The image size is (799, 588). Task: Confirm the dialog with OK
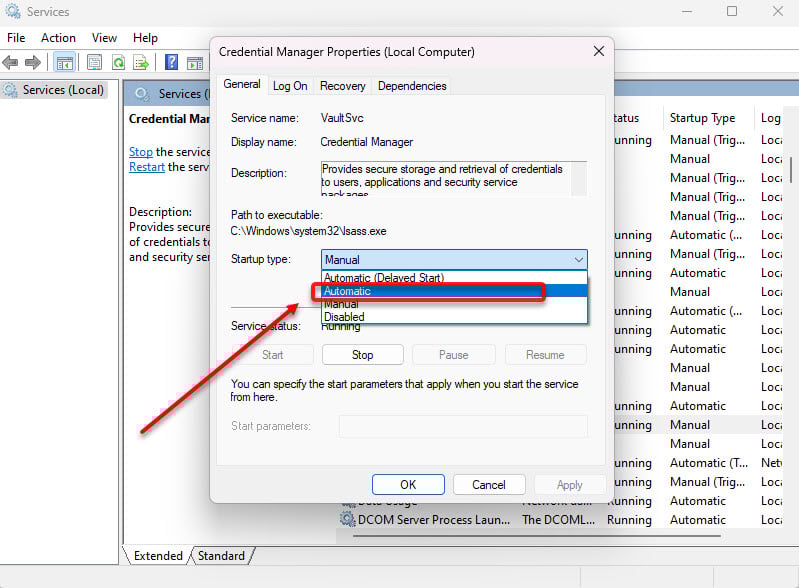[x=408, y=485]
